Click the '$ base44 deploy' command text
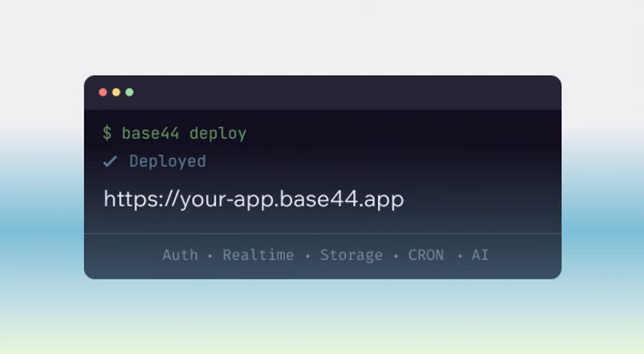The height and width of the screenshot is (354, 644). pos(174,134)
